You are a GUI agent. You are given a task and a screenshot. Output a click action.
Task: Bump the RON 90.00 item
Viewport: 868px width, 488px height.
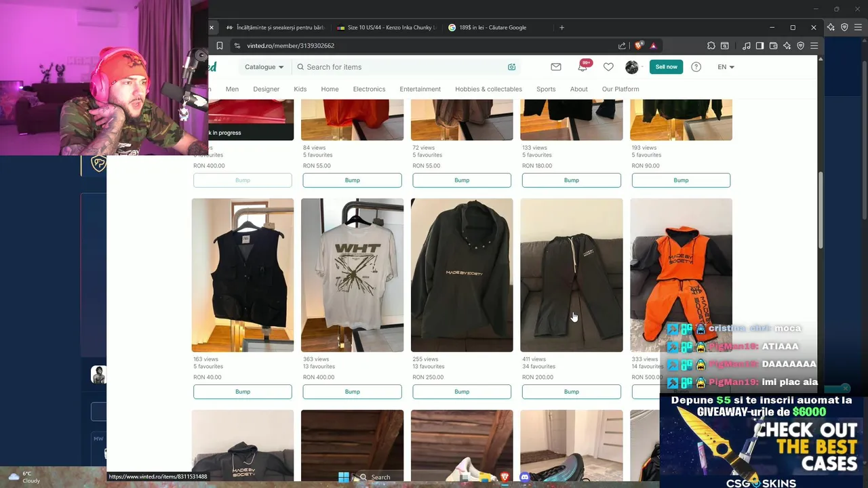[681, 180]
